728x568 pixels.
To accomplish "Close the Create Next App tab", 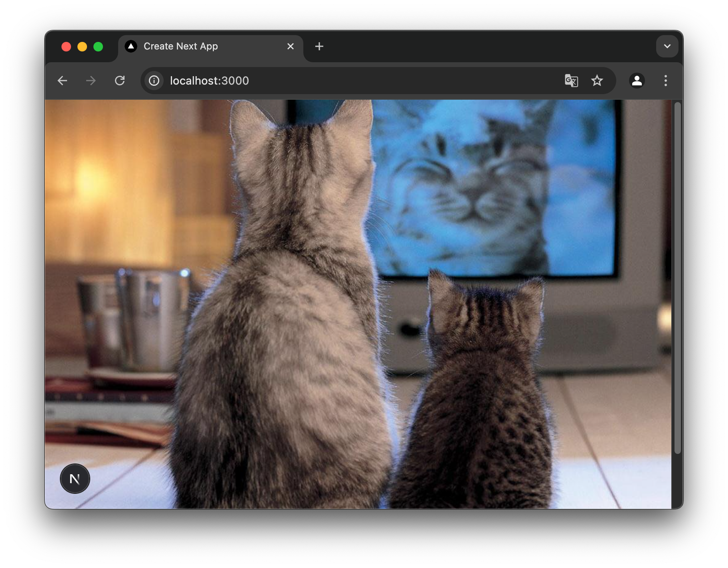I will pyautogui.click(x=290, y=46).
